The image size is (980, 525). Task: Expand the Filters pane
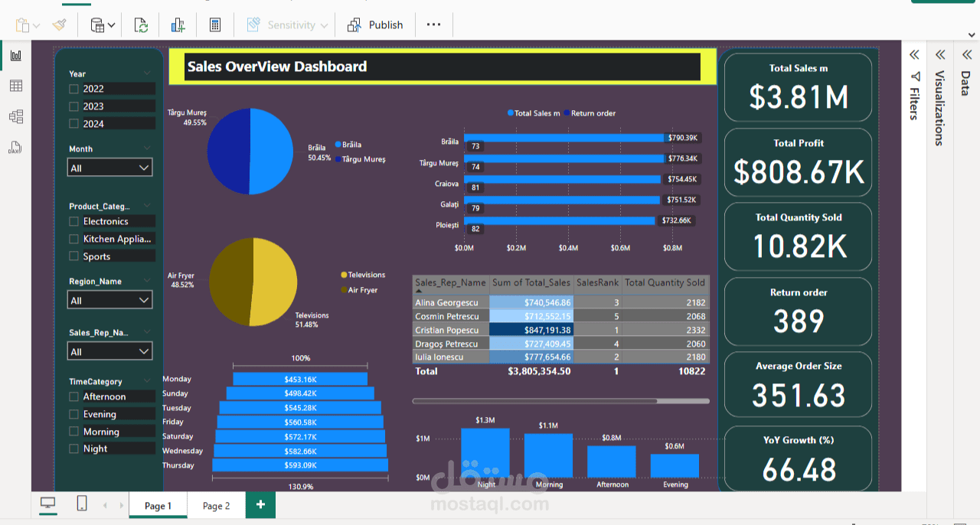click(x=913, y=54)
